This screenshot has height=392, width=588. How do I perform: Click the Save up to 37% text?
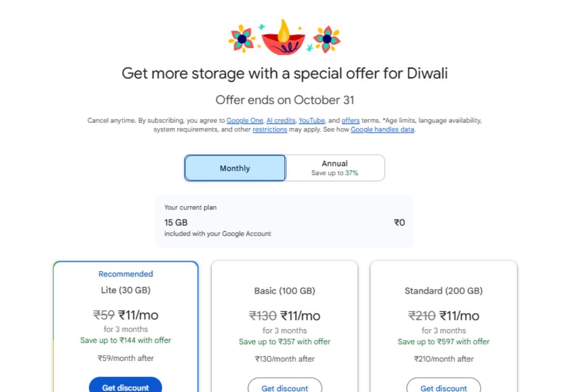[x=335, y=173]
